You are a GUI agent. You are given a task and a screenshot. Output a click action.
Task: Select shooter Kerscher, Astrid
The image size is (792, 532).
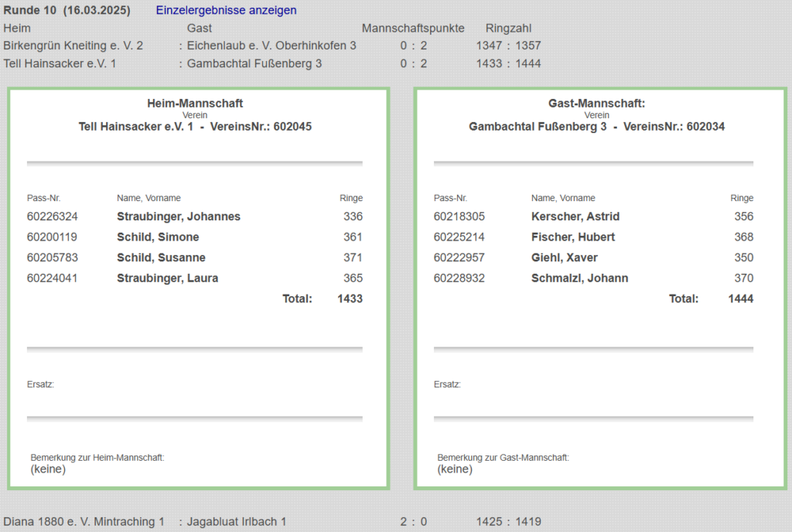(x=575, y=217)
